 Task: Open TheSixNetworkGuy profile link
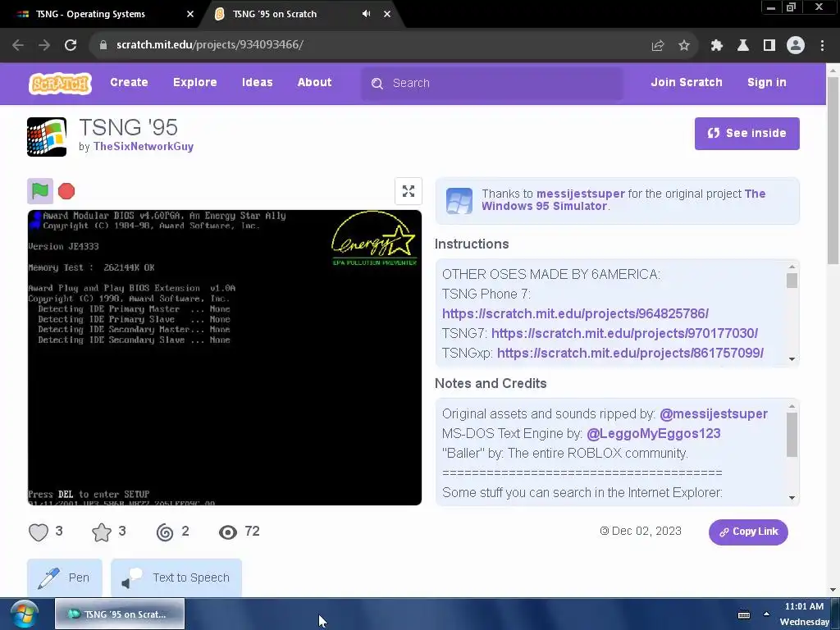[143, 147]
